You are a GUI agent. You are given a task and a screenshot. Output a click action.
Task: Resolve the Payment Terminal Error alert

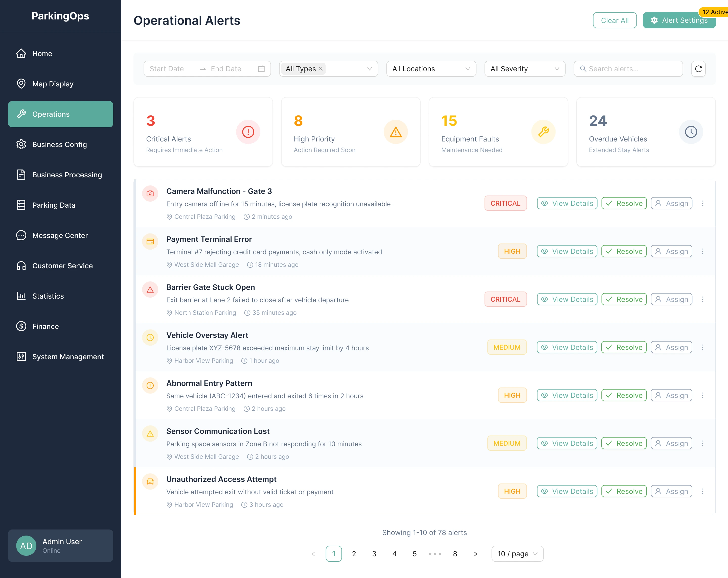click(624, 251)
